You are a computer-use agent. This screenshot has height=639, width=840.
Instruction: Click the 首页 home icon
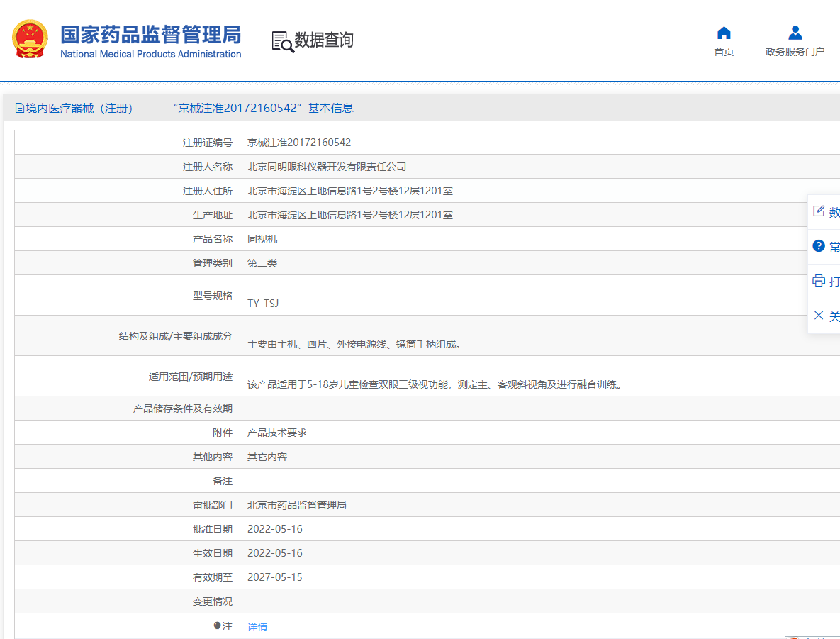coord(724,33)
